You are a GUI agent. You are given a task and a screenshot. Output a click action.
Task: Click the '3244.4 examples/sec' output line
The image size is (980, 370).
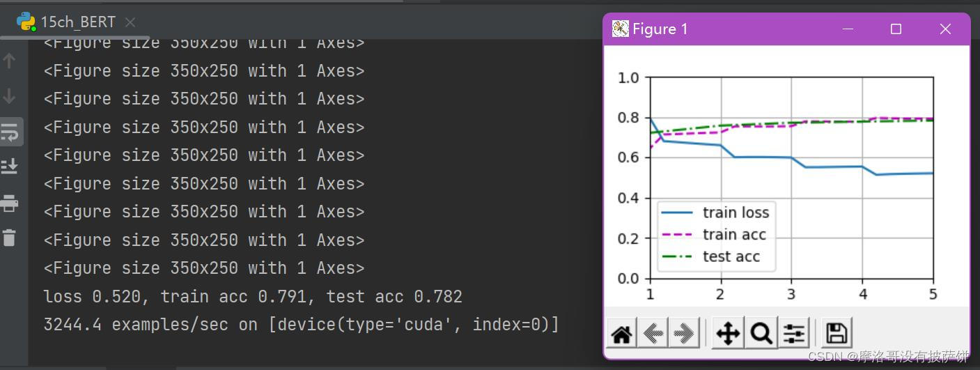tap(301, 325)
